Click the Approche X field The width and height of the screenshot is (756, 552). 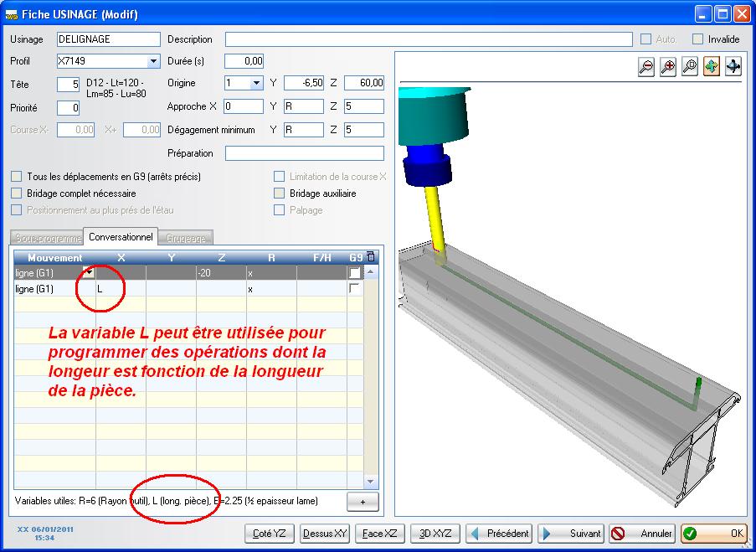click(244, 106)
